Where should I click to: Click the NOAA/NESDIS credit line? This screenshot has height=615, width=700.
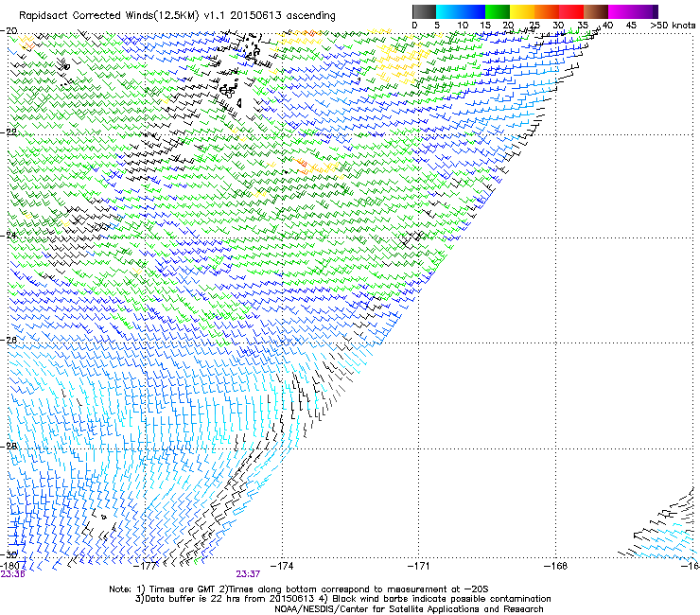point(409,609)
